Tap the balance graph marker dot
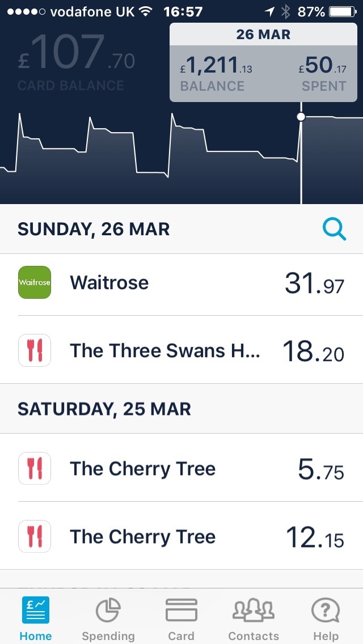363x644 pixels. point(301,117)
